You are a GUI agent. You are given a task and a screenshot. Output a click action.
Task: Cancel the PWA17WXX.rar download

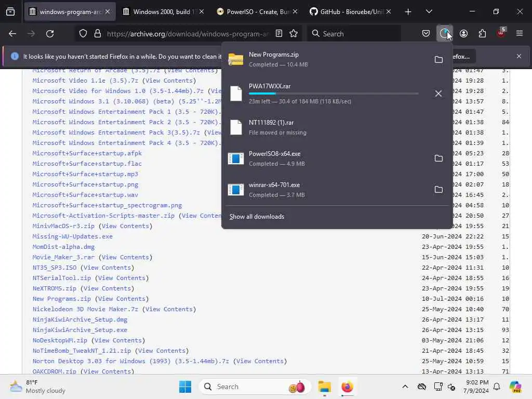pyautogui.click(x=438, y=94)
